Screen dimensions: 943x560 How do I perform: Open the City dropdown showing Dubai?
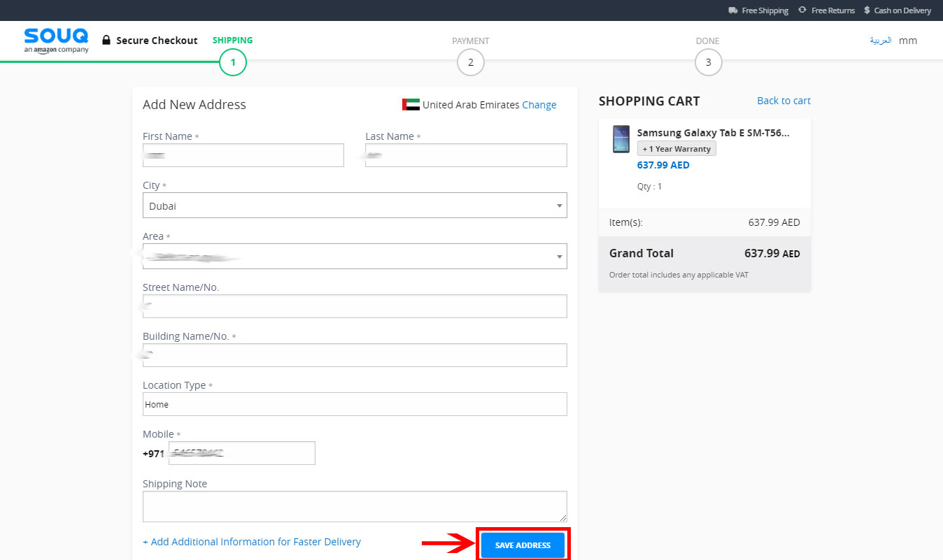(355, 206)
